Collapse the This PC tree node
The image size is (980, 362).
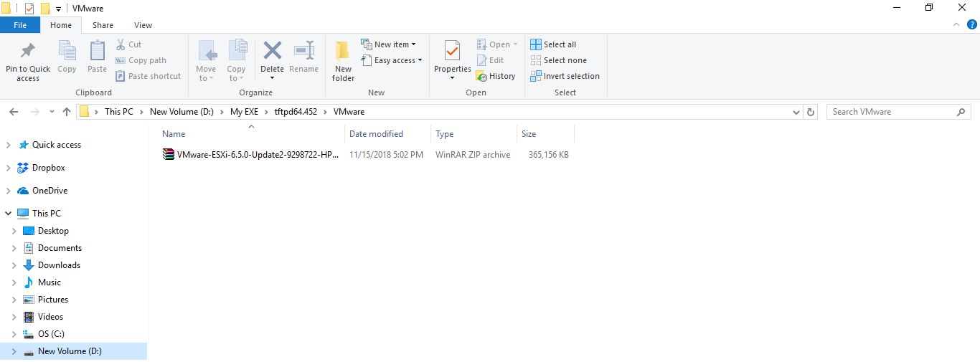pyautogui.click(x=9, y=214)
